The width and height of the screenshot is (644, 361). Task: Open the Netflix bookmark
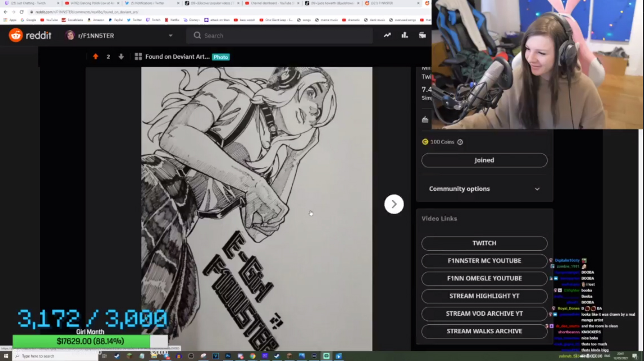click(172, 20)
